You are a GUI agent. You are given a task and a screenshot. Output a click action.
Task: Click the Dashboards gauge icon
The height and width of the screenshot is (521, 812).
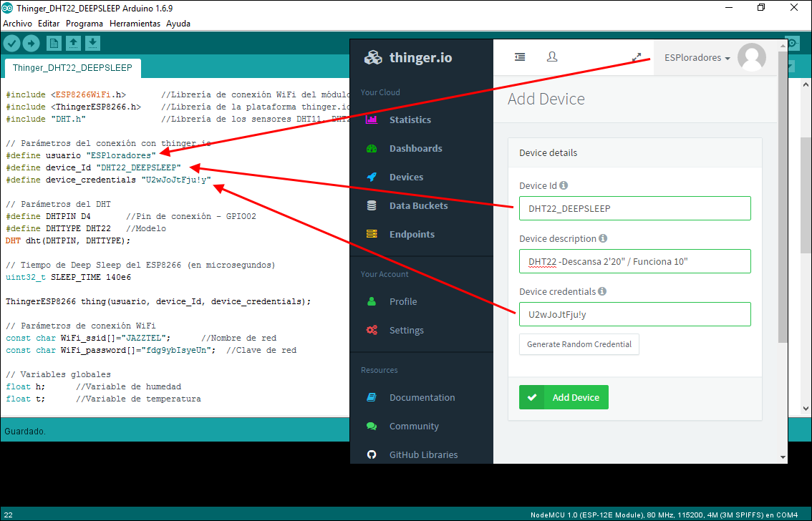372,148
